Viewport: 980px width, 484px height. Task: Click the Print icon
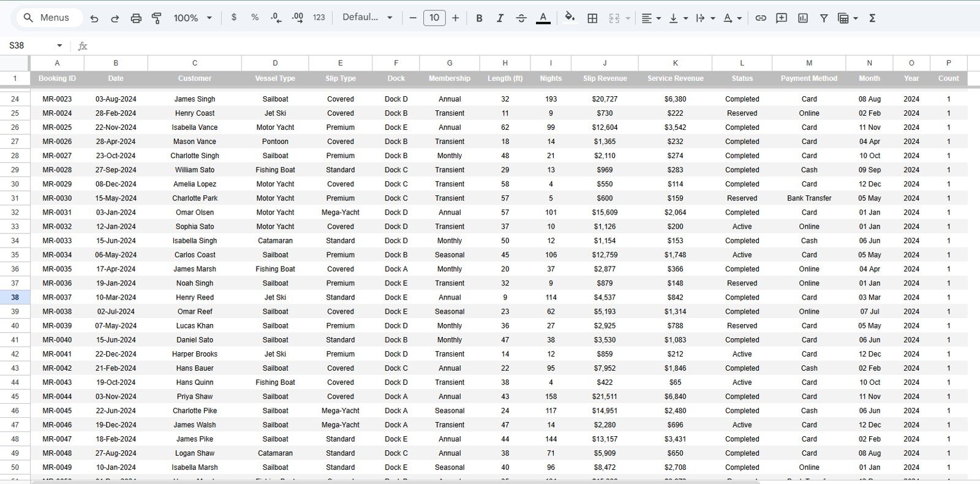pyautogui.click(x=136, y=18)
